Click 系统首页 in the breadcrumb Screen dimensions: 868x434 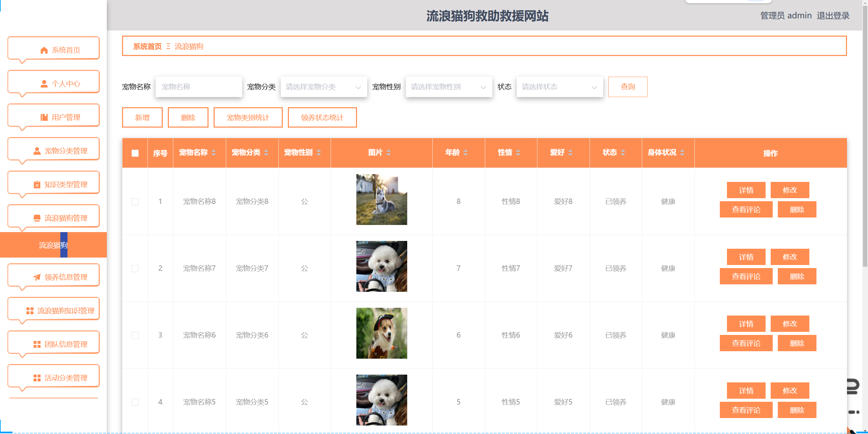147,46
